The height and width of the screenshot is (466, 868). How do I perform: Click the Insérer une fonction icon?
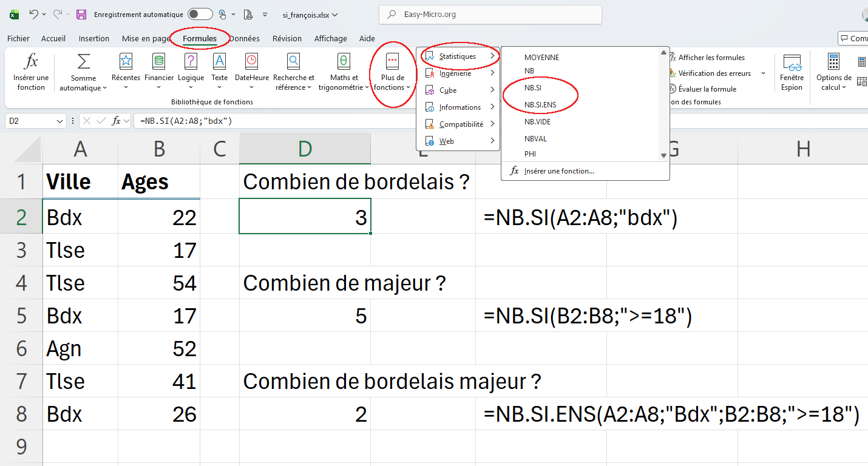coord(30,72)
